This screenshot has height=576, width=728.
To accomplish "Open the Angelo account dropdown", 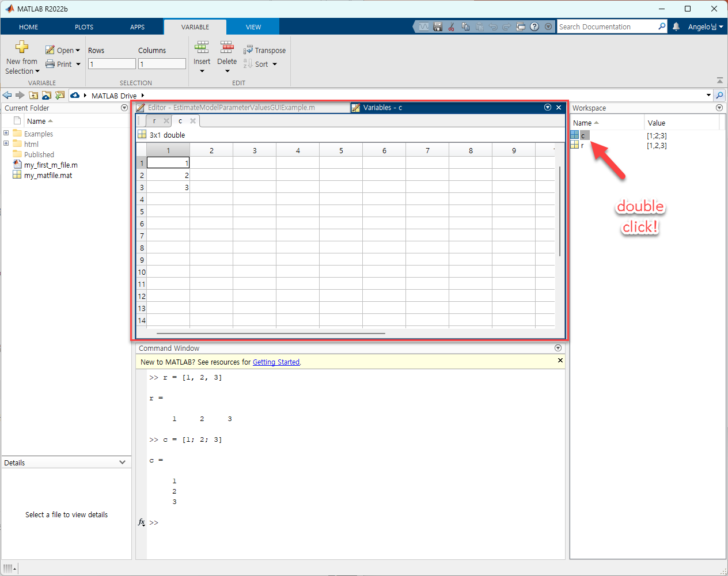I will (706, 26).
